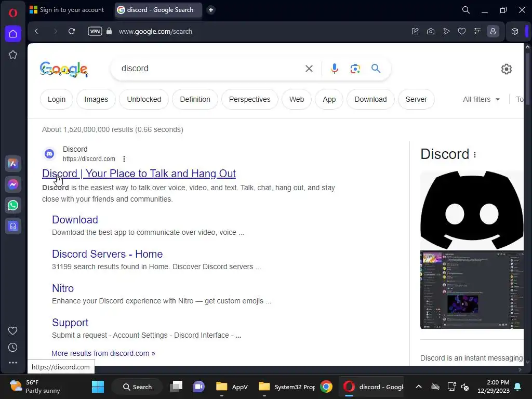Image resolution: width=532 pixels, height=399 pixels.
Task: Select the Server filter chip
Action: (416, 99)
